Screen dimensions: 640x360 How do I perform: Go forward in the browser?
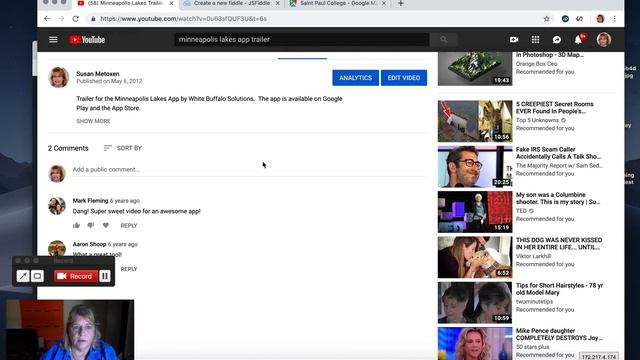point(61,19)
